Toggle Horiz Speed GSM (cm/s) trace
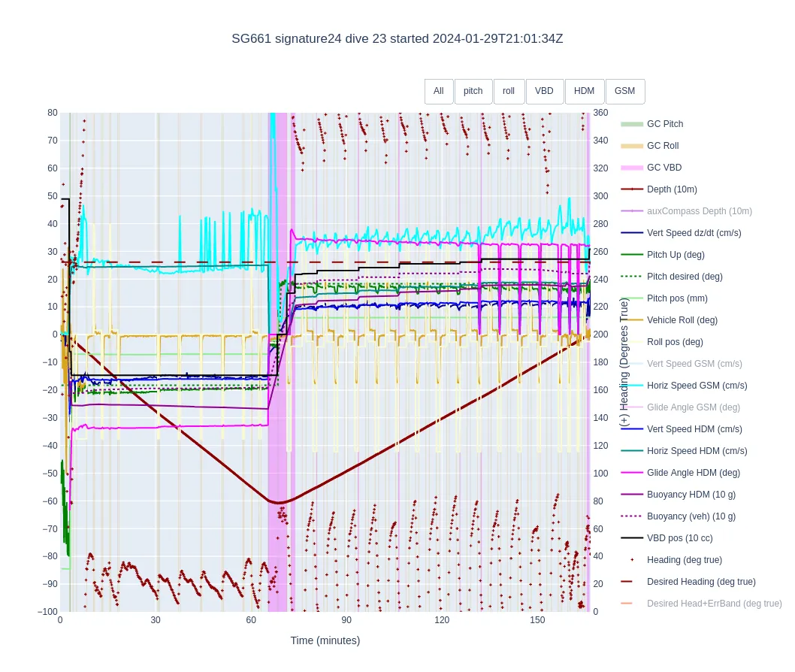Viewport: 795px width, 672px height. click(684, 386)
